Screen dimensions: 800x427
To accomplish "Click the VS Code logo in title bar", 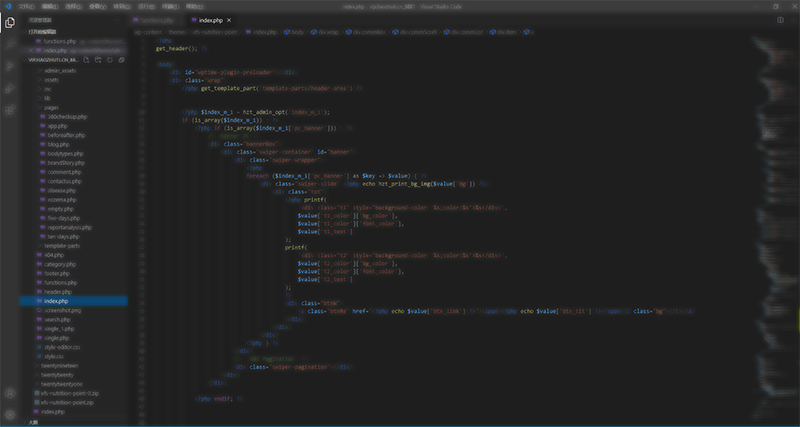I will pos(8,6).
